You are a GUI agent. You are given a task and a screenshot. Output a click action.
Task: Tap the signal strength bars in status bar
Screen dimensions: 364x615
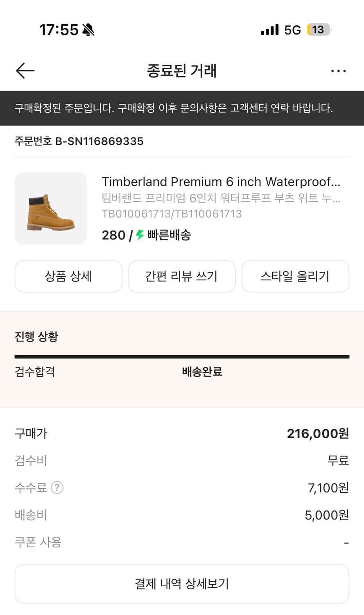pos(269,30)
